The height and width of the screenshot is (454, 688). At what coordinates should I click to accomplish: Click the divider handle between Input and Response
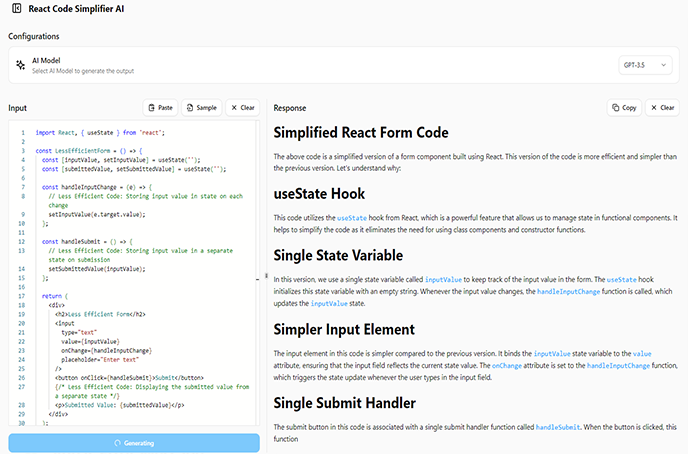[x=265, y=278]
